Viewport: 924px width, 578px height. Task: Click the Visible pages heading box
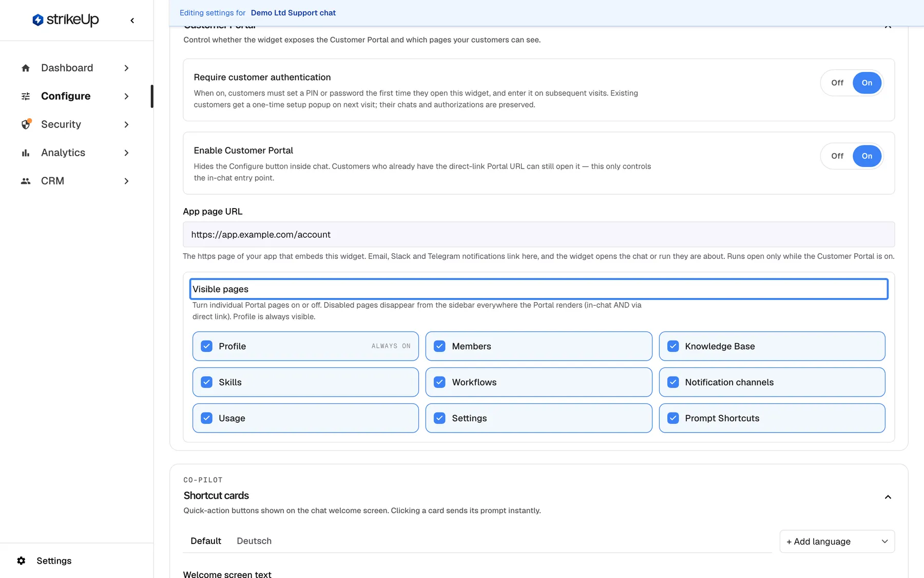538,289
